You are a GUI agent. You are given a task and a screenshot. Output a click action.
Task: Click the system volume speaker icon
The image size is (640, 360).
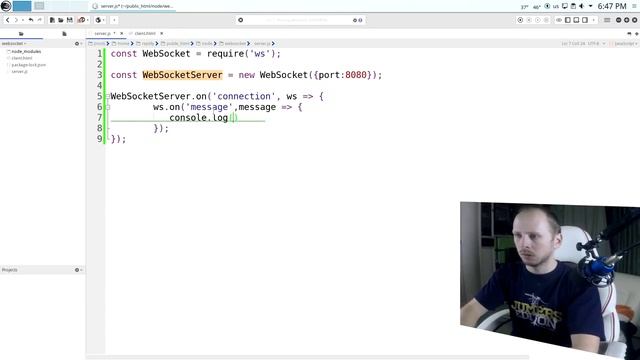tap(582, 6)
